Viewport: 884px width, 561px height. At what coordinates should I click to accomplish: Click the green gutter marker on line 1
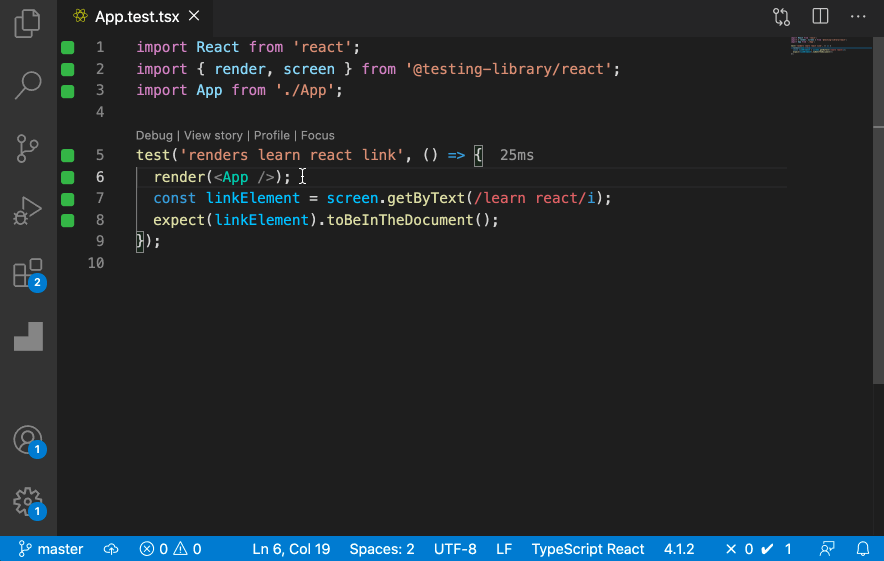coord(67,48)
